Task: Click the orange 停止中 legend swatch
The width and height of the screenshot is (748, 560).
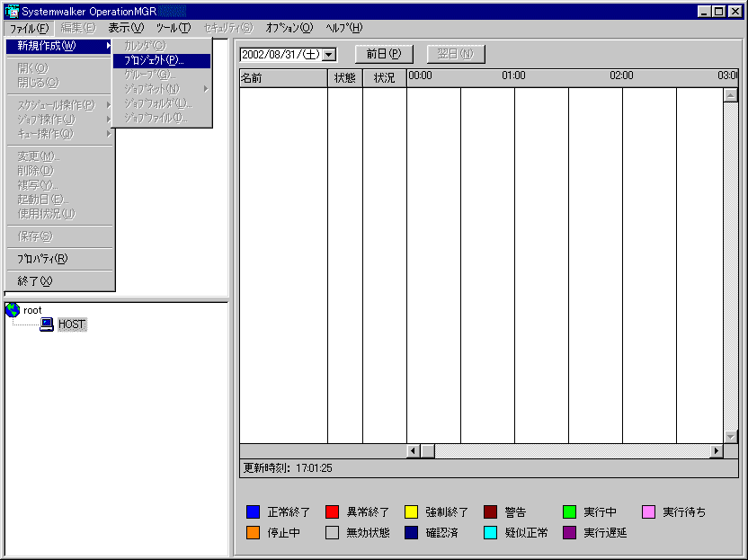Action: 253,532
